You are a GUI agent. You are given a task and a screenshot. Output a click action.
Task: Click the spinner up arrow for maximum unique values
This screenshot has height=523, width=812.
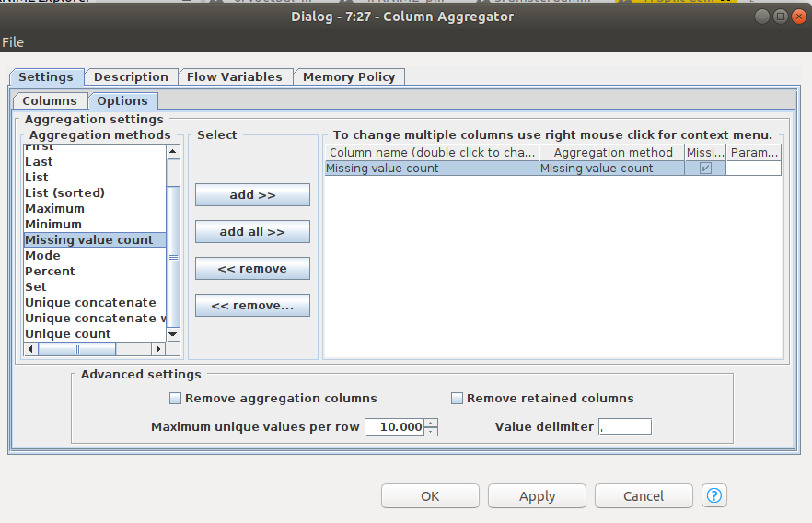(431, 423)
